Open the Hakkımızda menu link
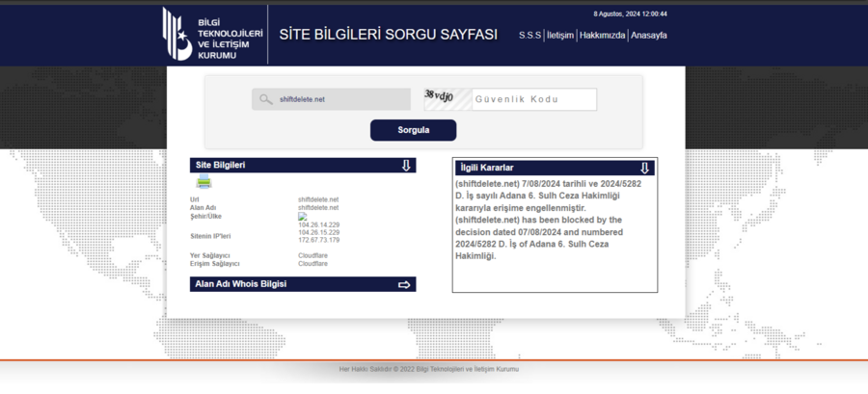This screenshot has height=394, width=868. click(x=602, y=36)
